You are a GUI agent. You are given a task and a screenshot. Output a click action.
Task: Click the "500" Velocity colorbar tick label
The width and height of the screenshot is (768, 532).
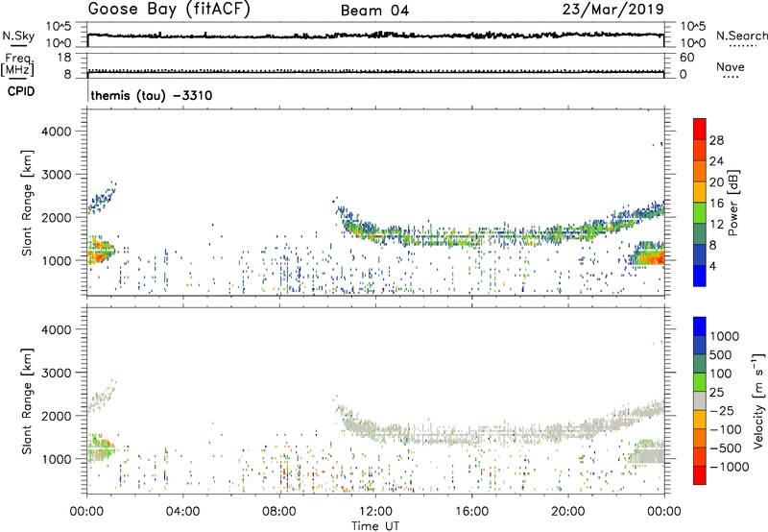[721, 355]
